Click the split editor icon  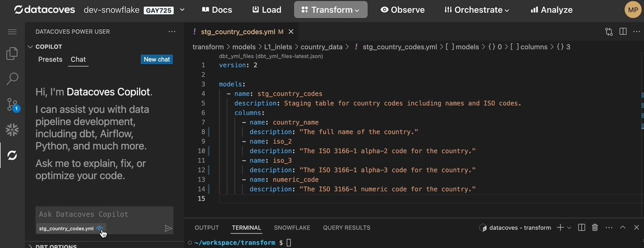[623, 32]
